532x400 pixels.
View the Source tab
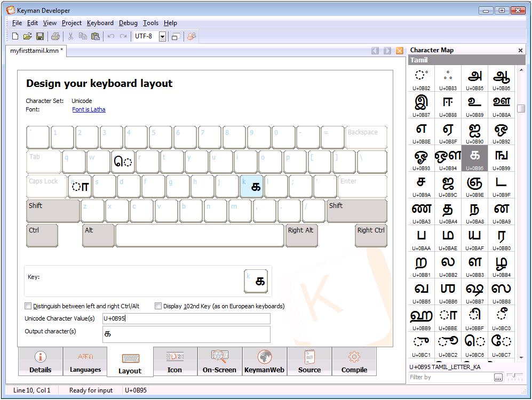309,362
